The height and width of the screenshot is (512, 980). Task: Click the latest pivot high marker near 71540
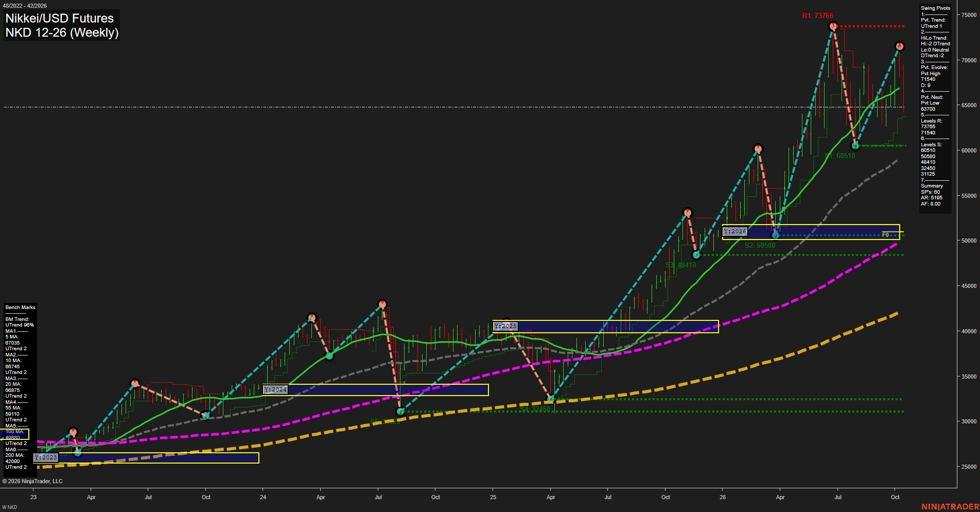point(899,46)
